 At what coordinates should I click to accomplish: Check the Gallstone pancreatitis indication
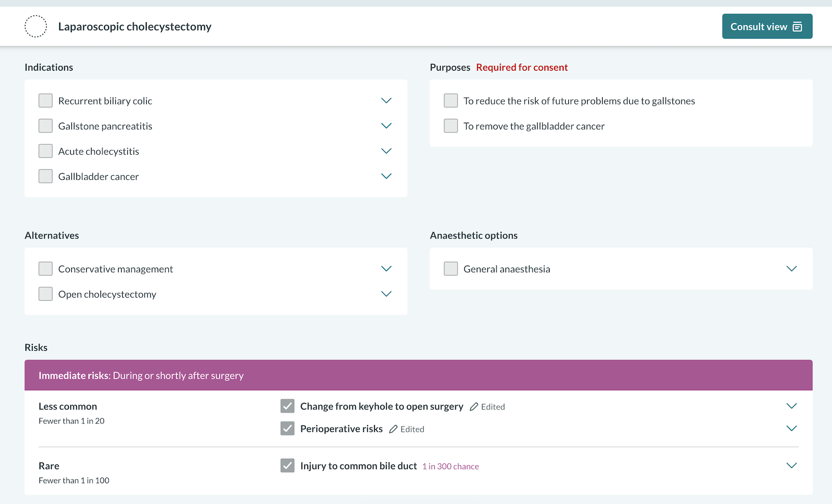point(45,125)
